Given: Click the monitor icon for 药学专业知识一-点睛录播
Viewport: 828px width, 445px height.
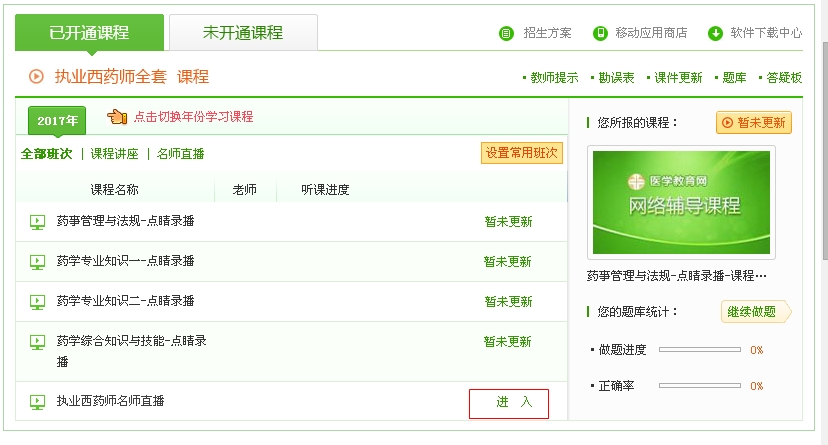Looking at the screenshot, I should [x=38, y=262].
